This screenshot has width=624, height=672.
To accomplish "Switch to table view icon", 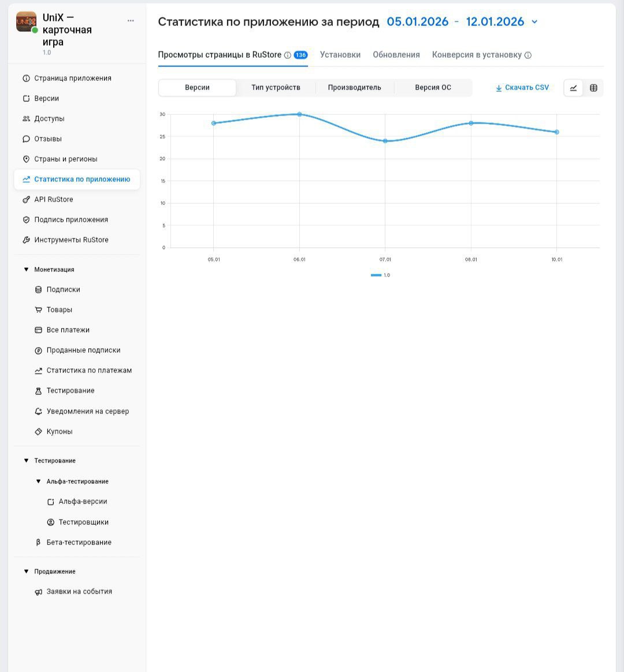I will click(593, 88).
